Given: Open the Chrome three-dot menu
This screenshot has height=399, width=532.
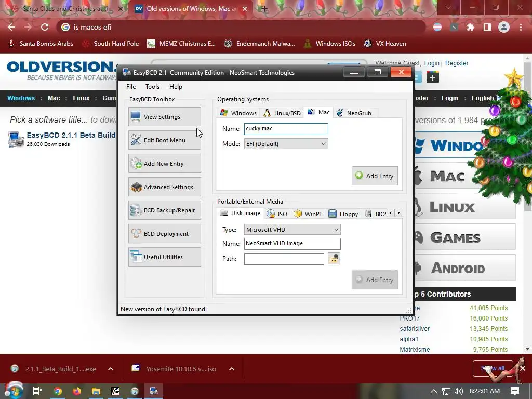Looking at the screenshot, I should pyautogui.click(x=521, y=27).
